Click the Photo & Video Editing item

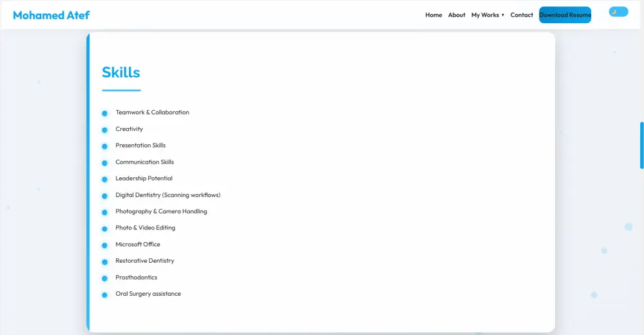coord(146,227)
